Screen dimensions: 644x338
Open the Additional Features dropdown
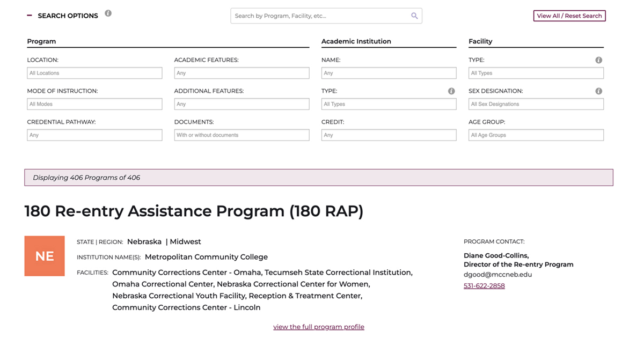tap(241, 104)
